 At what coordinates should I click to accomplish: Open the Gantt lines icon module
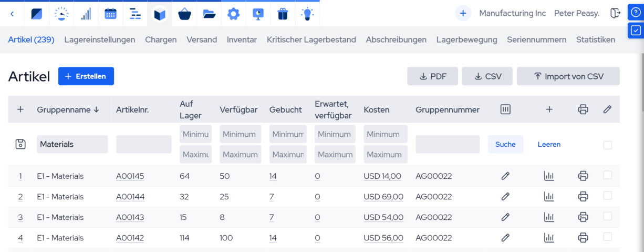pyautogui.click(x=136, y=14)
